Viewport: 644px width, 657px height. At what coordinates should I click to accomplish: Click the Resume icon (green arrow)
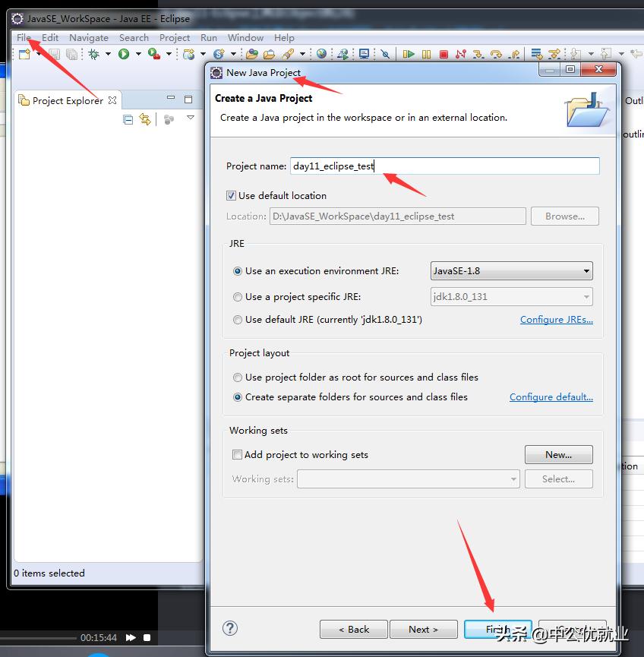pyautogui.click(x=409, y=54)
